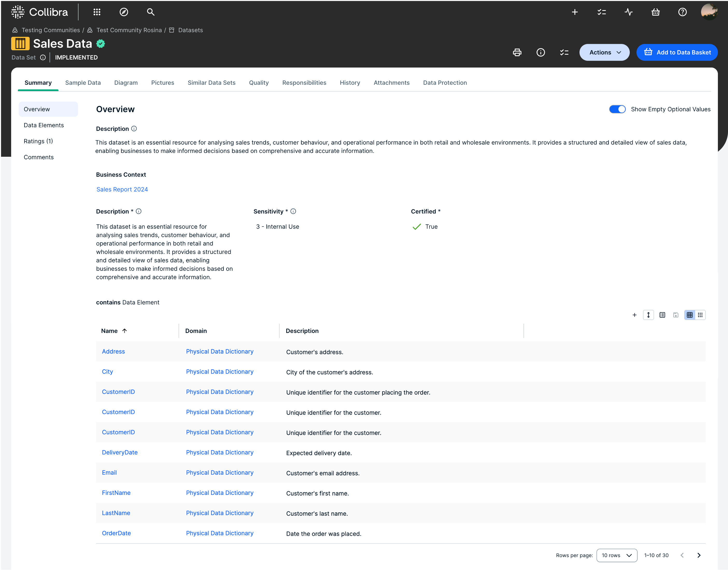Open the Data Protection tab
The height and width of the screenshot is (570, 728).
click(x=445, y=83)
